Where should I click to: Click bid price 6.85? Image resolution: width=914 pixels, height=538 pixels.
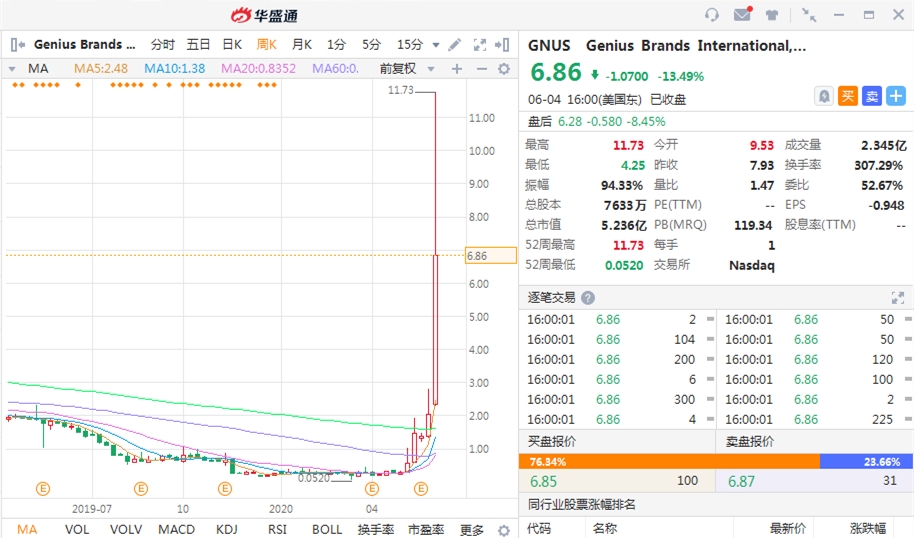point(543,481)
